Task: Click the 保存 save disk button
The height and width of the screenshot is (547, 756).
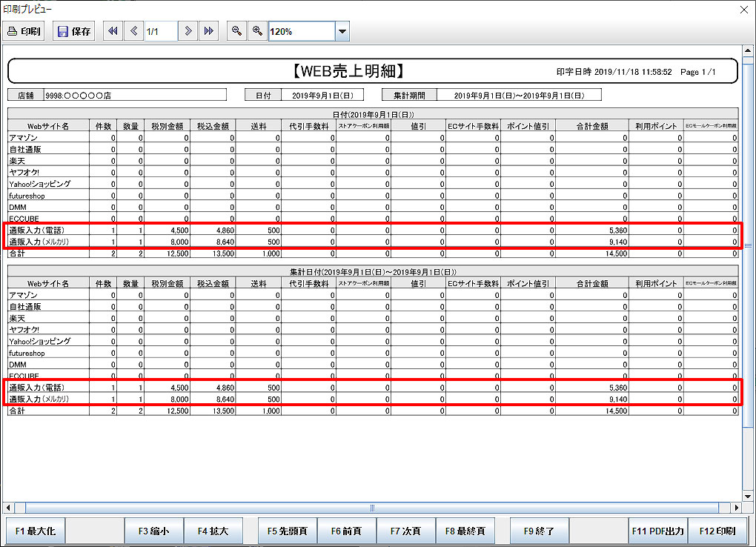Action: pos(74,32)
